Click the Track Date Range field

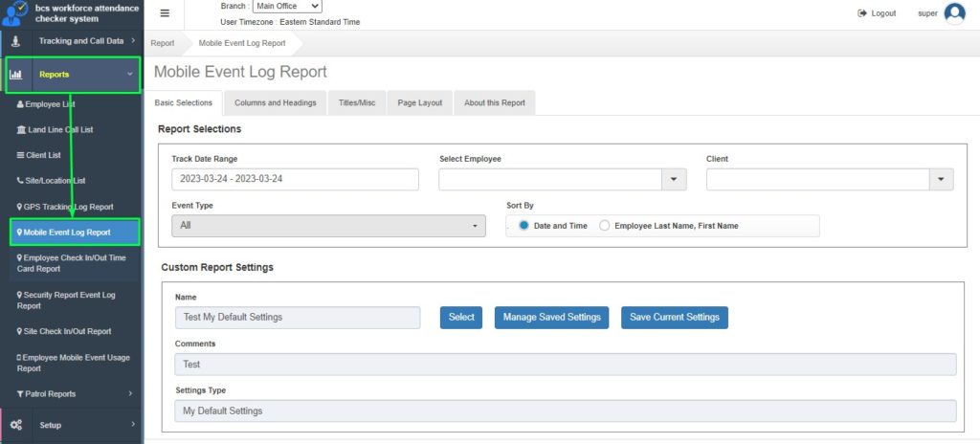click(295, 179)
